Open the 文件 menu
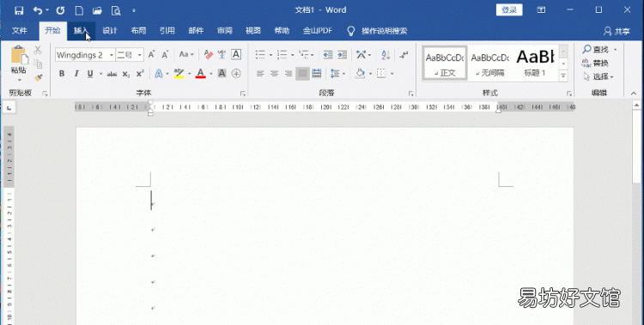The image size is (644, 325). pyautogui.click(x=20, y=31)
